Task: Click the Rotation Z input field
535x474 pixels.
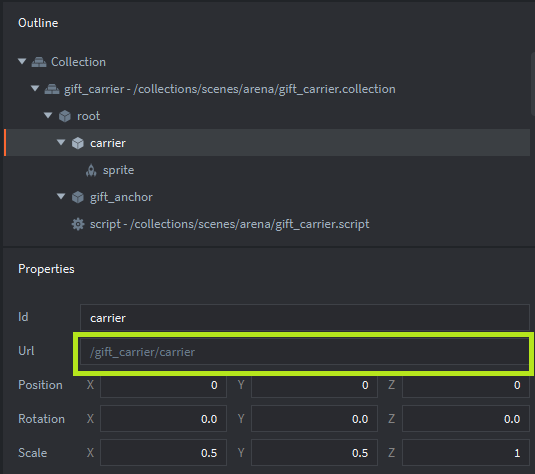Action: point(465,419)
